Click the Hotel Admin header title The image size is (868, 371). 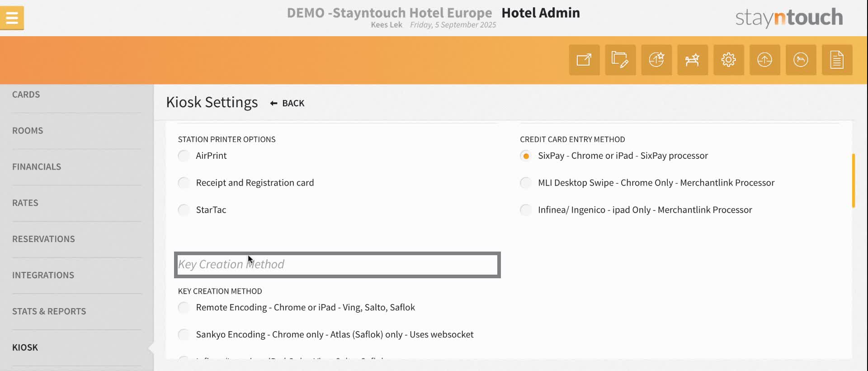click(541, 13)
